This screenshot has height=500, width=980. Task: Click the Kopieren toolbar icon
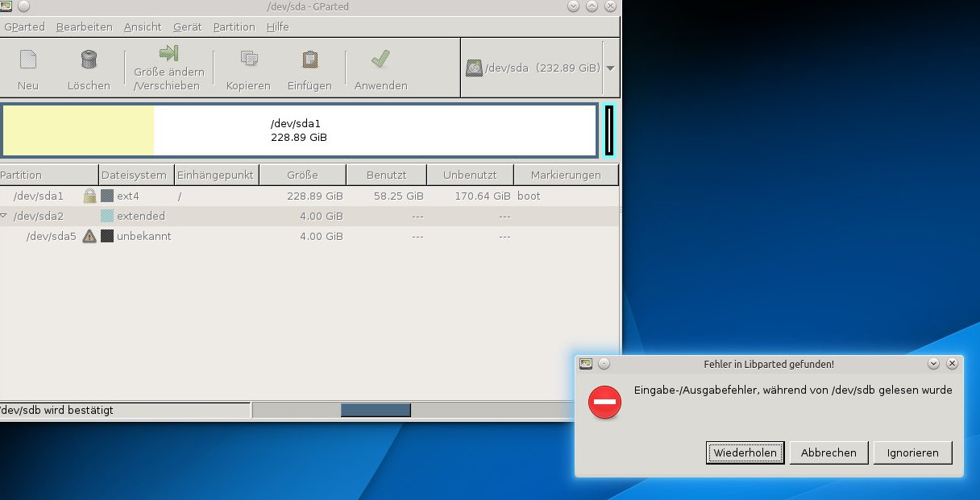tap(249, 59)
